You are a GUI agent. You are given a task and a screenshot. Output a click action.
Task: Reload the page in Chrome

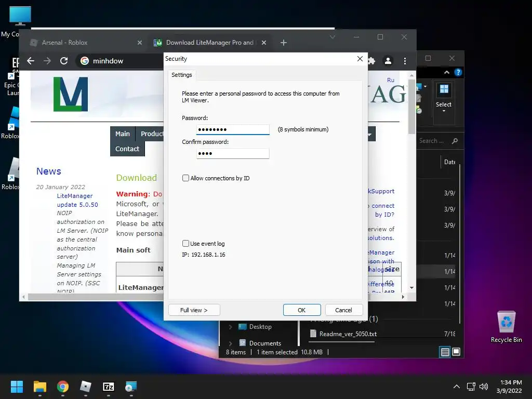[x=64, y=61]
